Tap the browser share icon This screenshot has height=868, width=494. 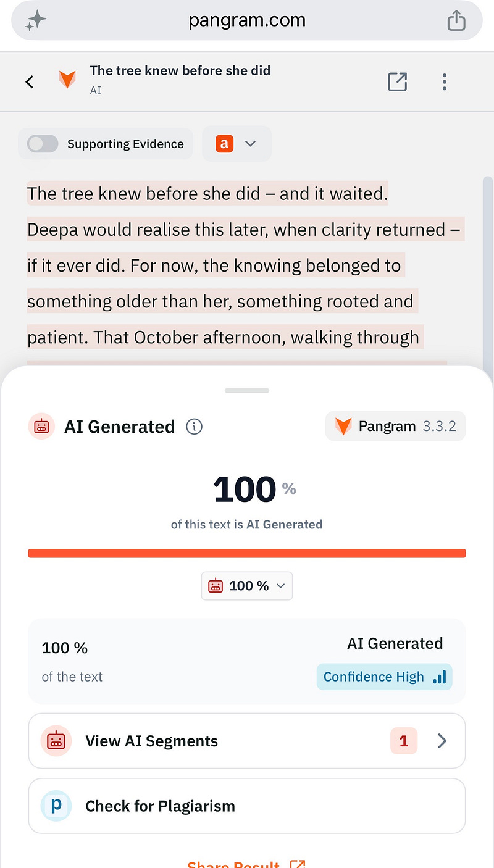(x=456, y=20)
